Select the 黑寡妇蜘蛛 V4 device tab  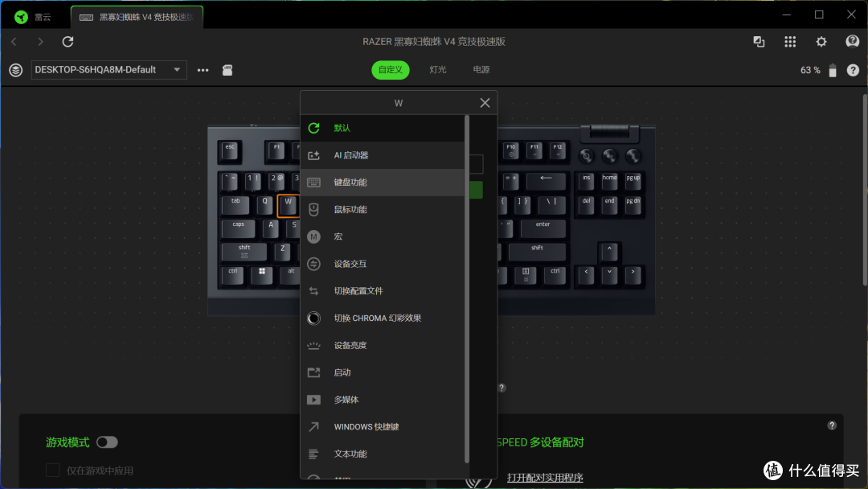[137, 17]
